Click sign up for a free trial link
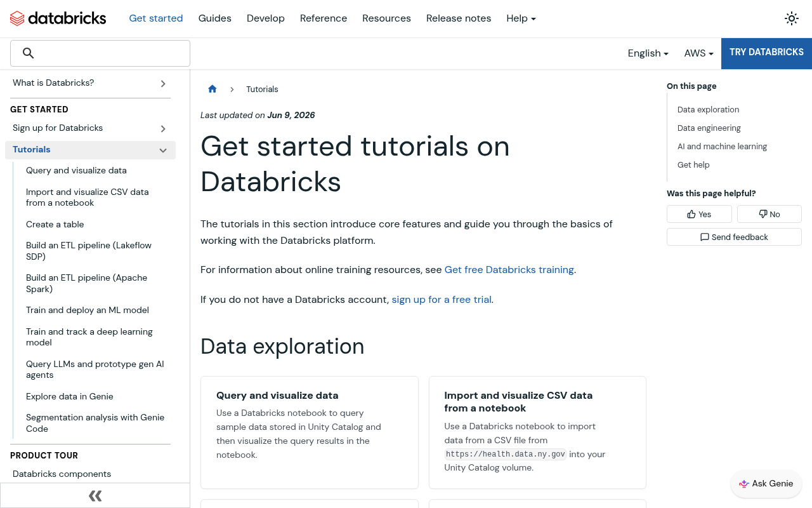Viewport: 812px width, 508px height. coord(442,300)
